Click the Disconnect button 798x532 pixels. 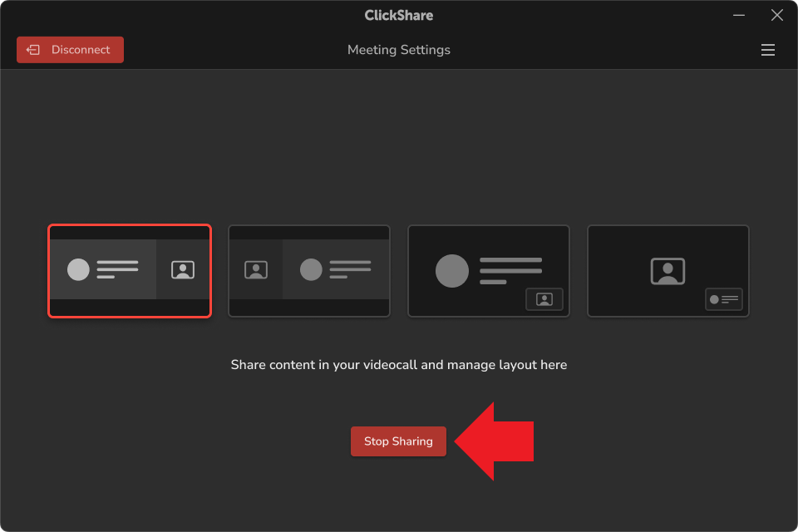tap(70, 50)
